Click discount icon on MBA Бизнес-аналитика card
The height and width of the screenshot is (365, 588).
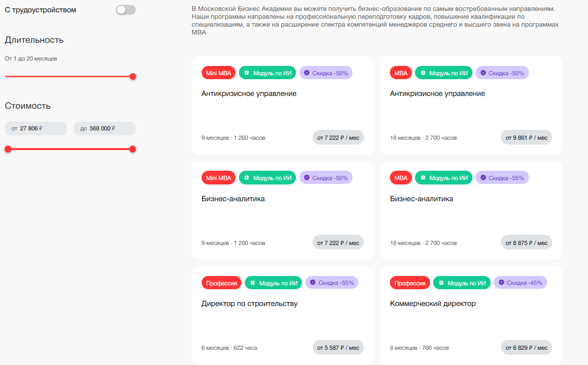click(483, 178)
